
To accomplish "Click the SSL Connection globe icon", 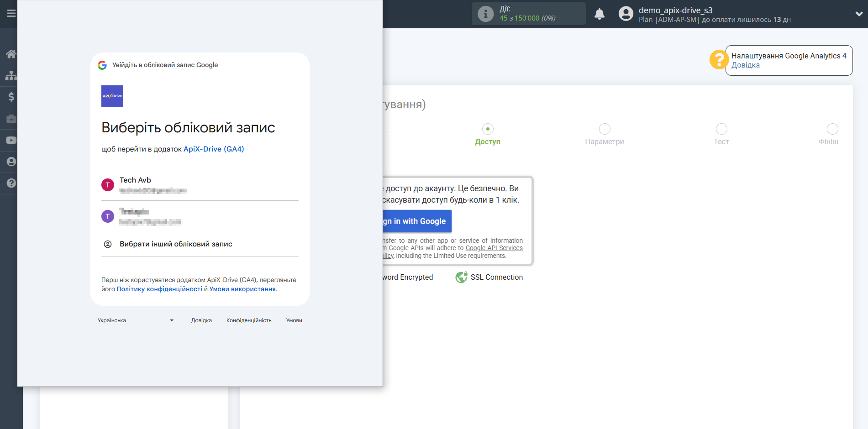I will [461, 277].
